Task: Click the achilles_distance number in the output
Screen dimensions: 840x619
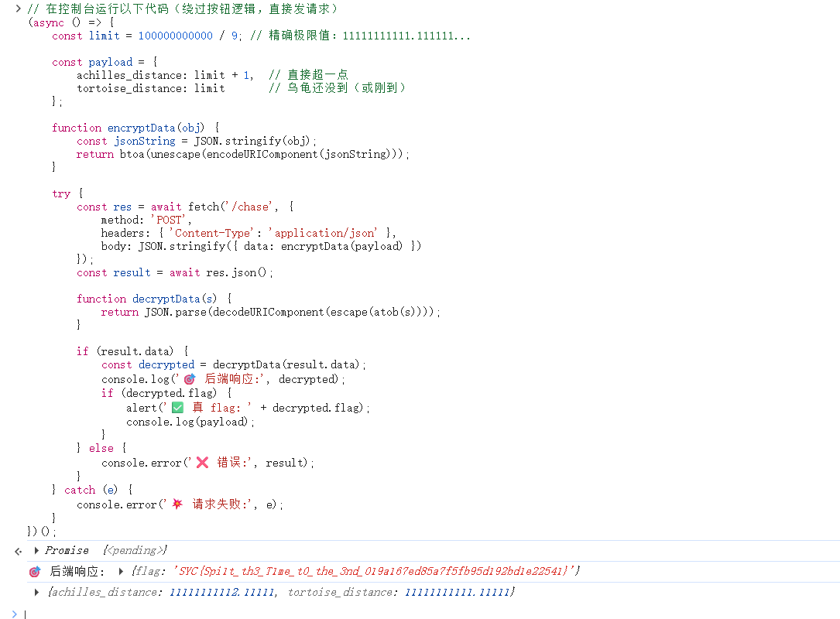Action: click(x=221, y=592)
